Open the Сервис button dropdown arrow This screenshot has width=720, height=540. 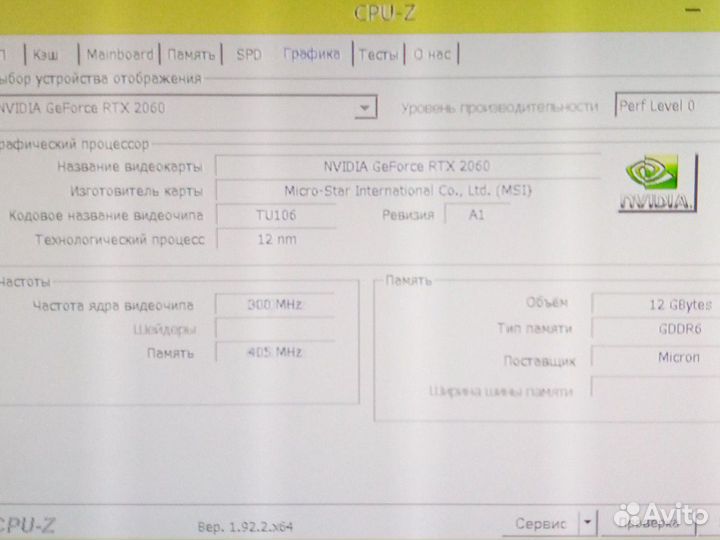[588, 523]
